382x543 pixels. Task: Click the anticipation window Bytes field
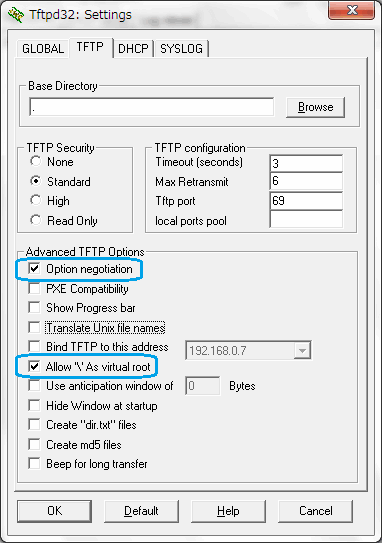203,385
